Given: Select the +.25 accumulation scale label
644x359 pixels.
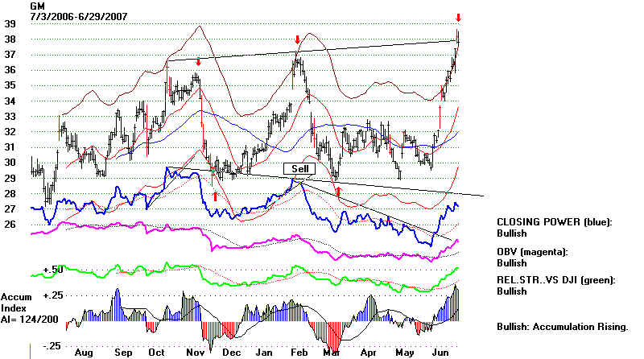Looking at the screenshot, I should 53,295.
